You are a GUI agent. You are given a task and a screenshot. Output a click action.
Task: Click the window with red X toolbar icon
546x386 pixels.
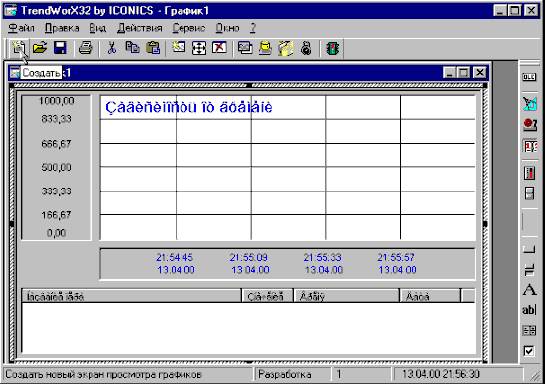219,48
